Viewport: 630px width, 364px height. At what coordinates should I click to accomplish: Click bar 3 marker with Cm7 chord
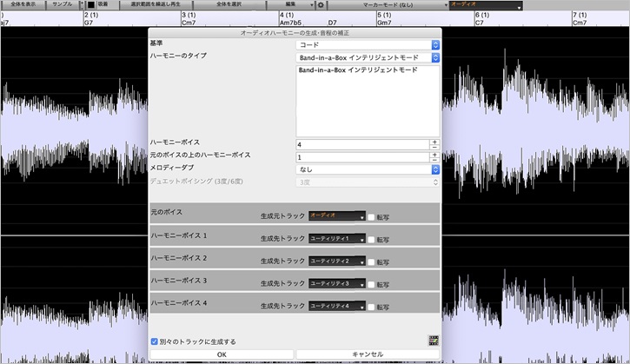pos(189,19)
